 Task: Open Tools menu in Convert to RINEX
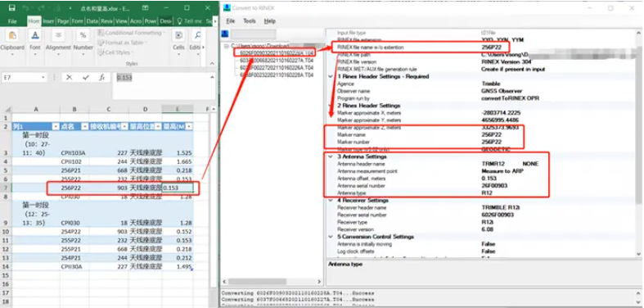pyautogui.click(x=250, y=21)
